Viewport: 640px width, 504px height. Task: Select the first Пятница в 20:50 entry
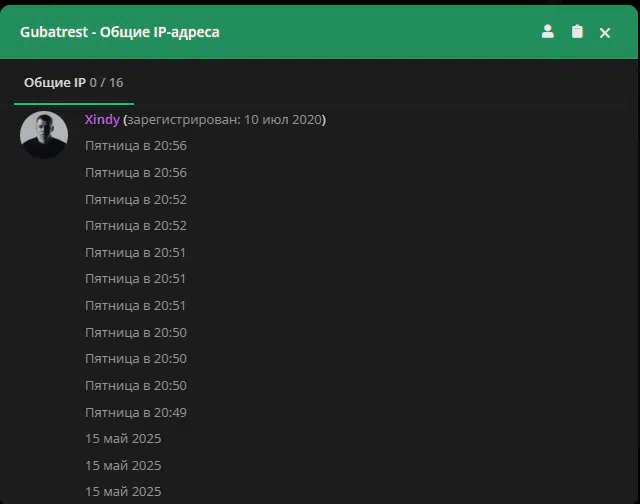click(136, 333)
